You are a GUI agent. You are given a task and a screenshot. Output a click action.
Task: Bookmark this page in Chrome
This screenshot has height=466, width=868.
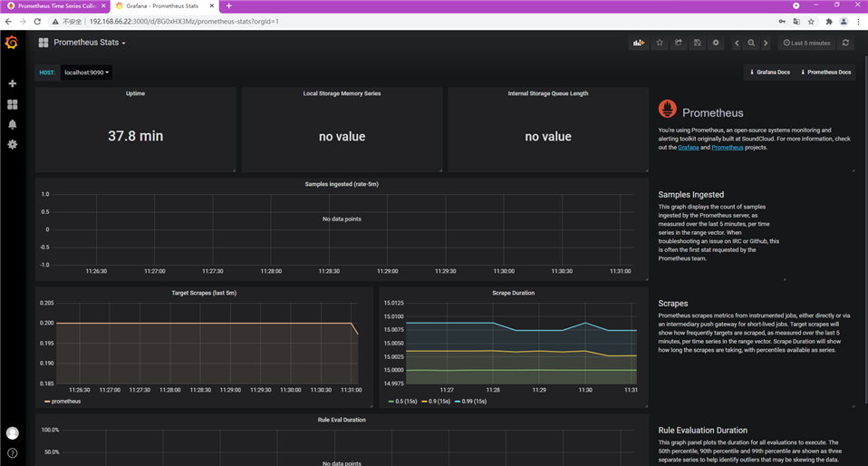(811, 22)
